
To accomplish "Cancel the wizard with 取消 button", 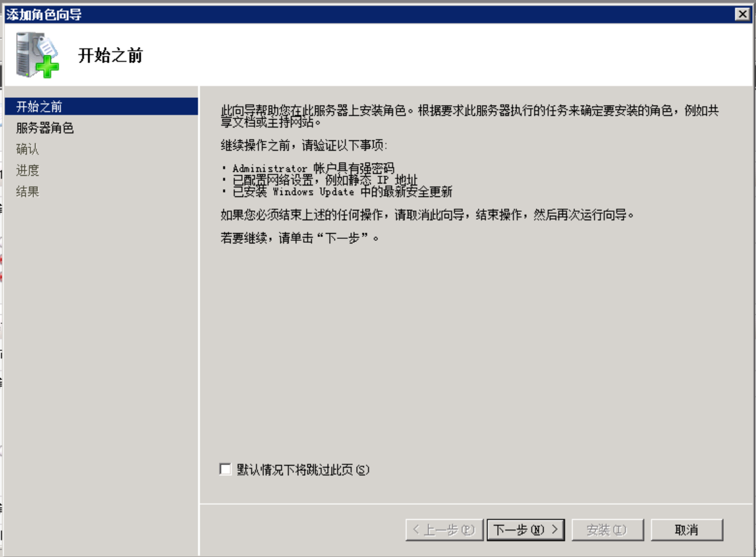I will (686, 530).
